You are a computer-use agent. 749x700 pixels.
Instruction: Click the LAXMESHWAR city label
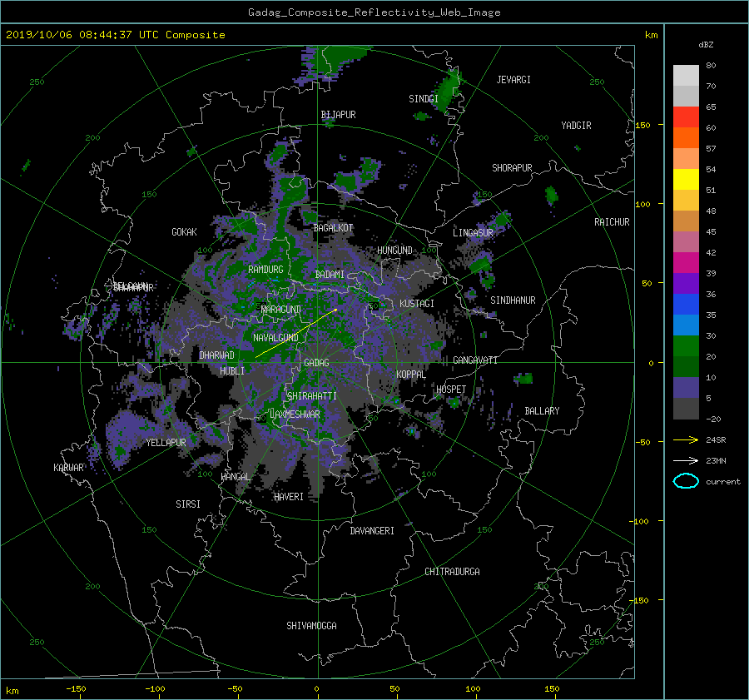(x=295, y=415)
